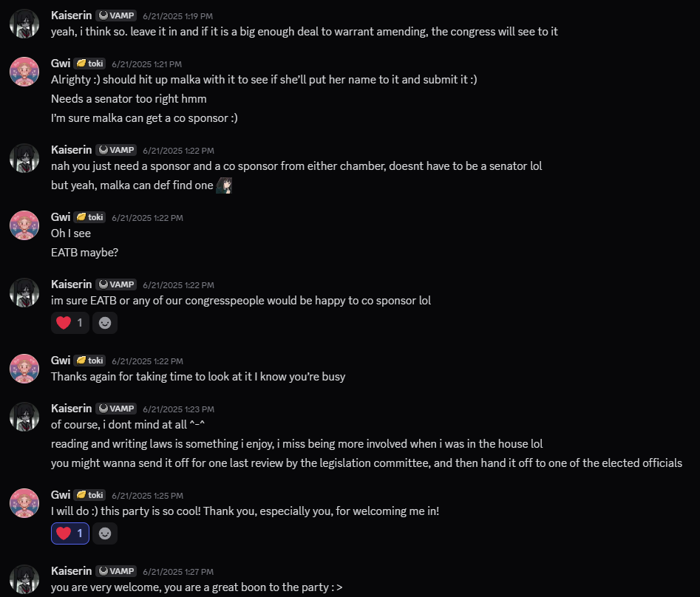The width and height of the screenshot is (700, 597).
Task: Open Gwi's avatar beside the "Thanks again" message
Action: click(24, 368)
